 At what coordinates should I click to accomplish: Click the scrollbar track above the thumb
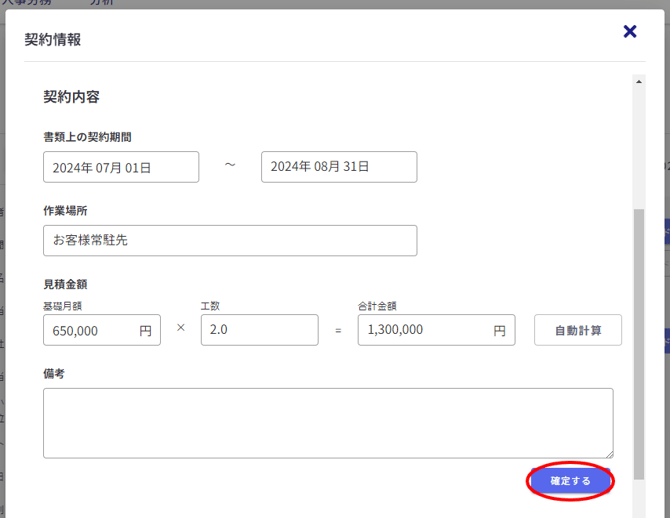pyautogui.click(x=639, y=150)
